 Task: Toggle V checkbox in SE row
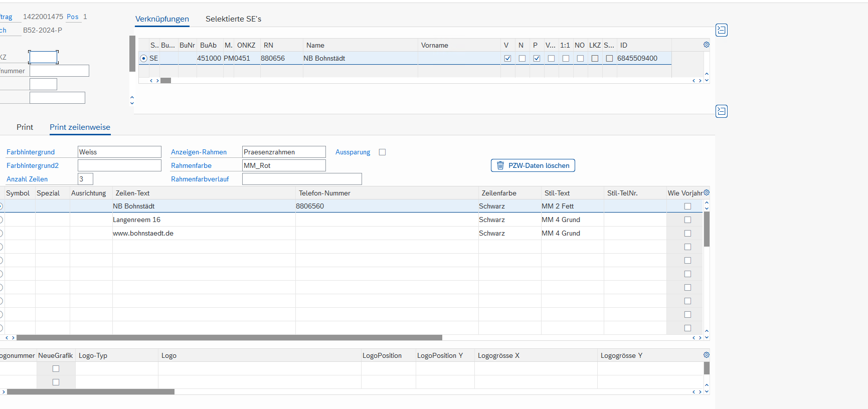(x=507, y=58)
